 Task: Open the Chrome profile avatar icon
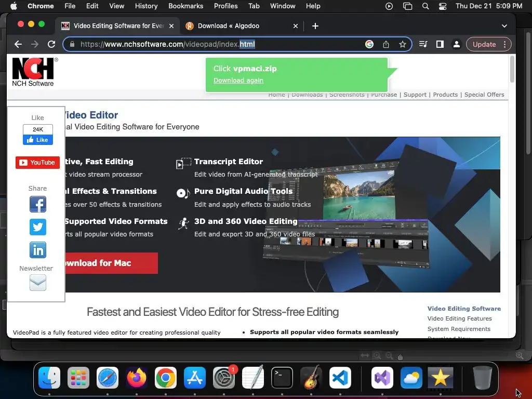(x=457, y=44)
